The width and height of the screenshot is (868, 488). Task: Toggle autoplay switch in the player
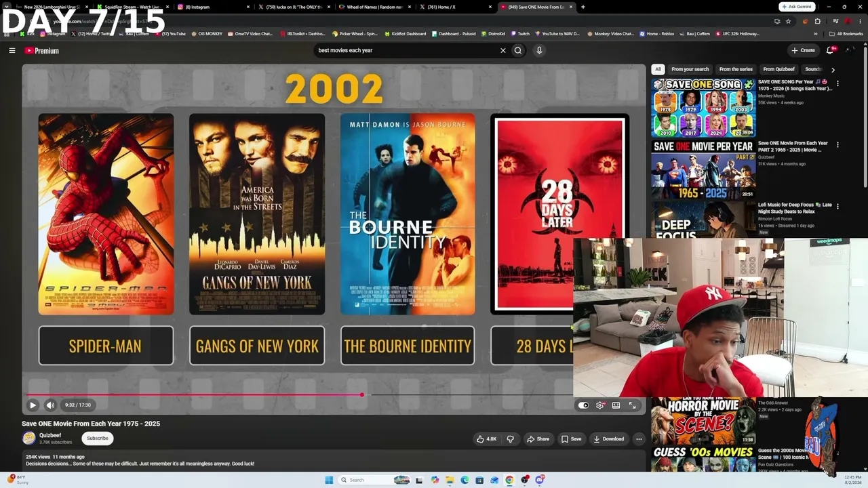point(583,405)
